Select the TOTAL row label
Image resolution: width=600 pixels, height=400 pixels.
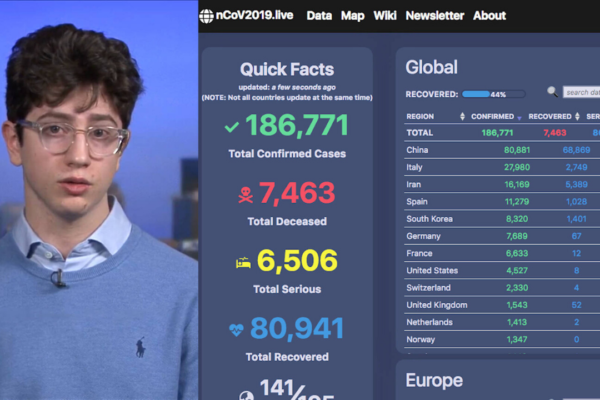[x=420, y=133]
